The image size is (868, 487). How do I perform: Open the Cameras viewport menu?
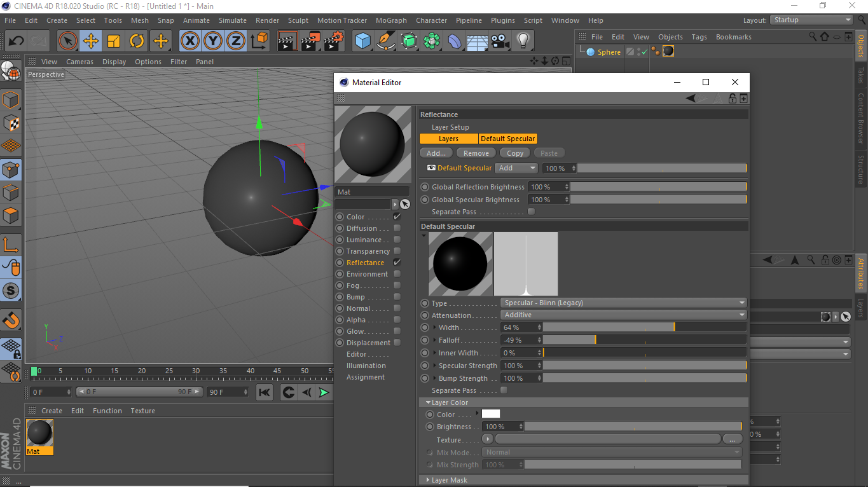click(80, 62)
